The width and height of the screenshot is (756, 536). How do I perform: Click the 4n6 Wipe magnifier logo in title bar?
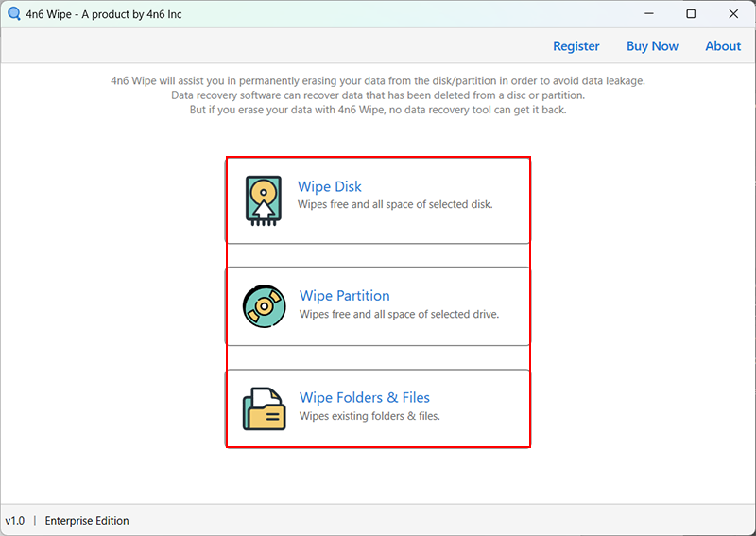(x=14, y=13)
